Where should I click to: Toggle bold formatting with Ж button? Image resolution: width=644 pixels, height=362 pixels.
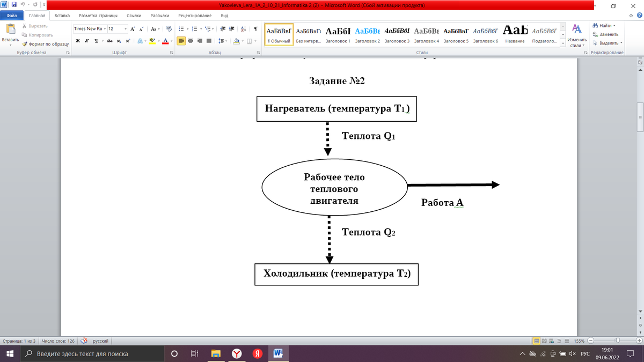coord(77,40)
